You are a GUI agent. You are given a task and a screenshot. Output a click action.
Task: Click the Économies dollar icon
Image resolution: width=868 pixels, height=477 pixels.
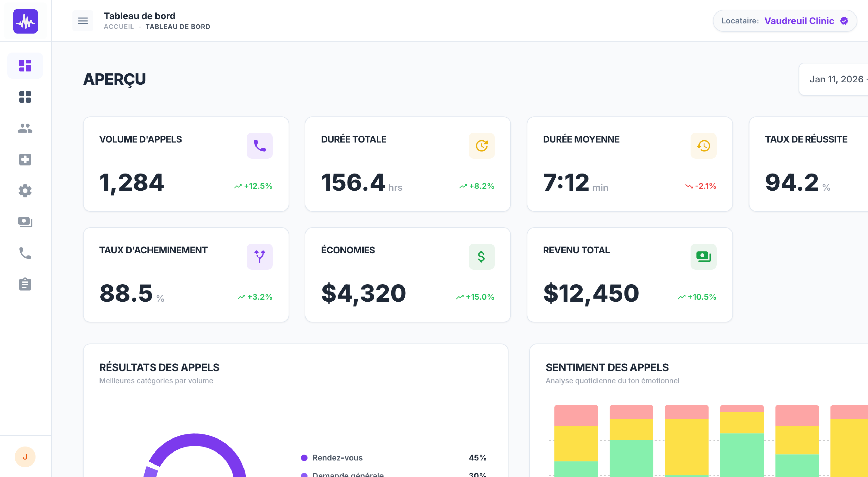(x=481, y=257)
